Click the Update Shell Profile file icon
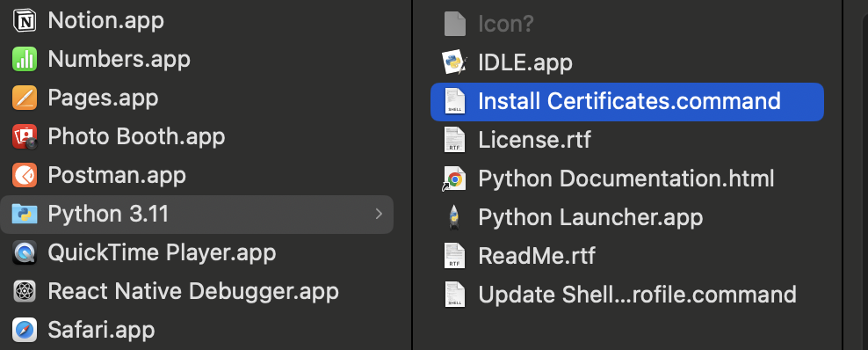 click(x=454, y=295)
